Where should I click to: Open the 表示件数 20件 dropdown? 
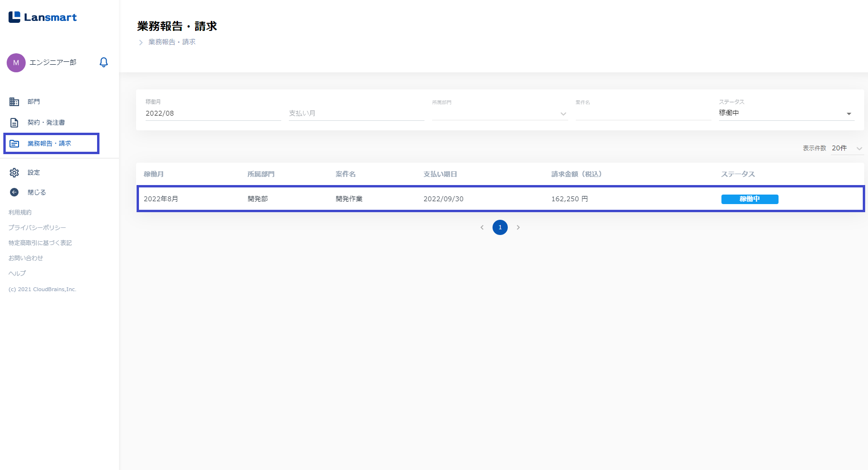click(848, 148)
